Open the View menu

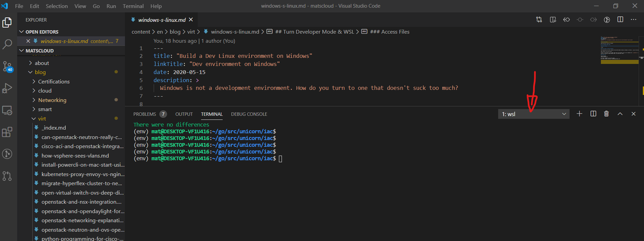click(x=80, y=6)
